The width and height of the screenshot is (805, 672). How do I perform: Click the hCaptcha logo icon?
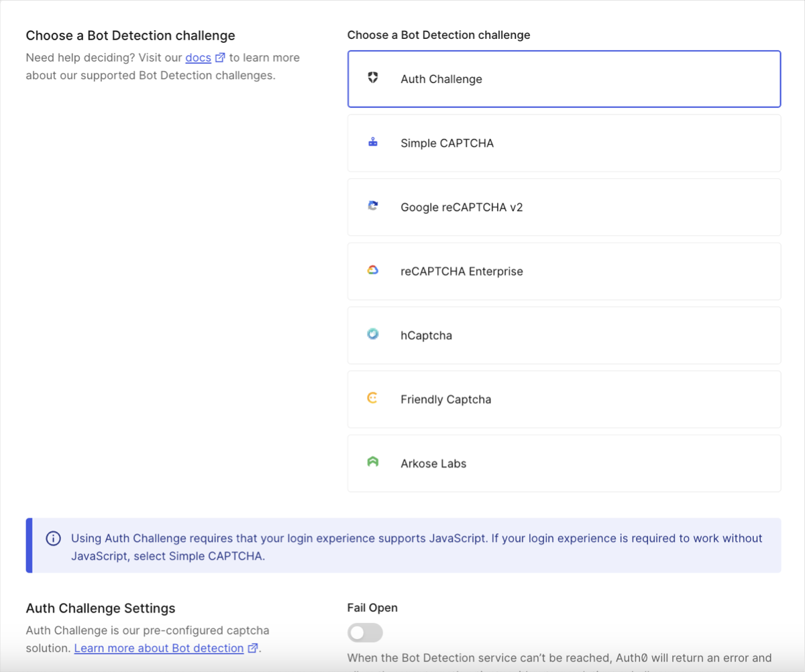tap(373, 334)
